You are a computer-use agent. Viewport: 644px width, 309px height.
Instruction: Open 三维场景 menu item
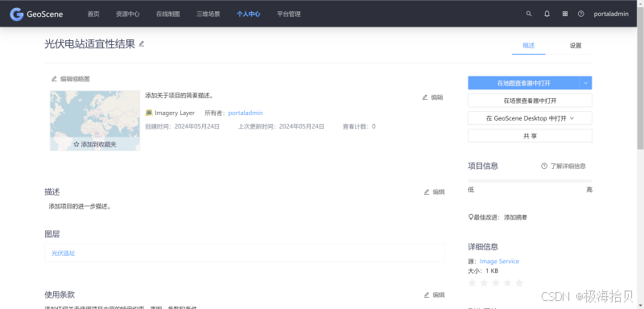tap(208, 14)
